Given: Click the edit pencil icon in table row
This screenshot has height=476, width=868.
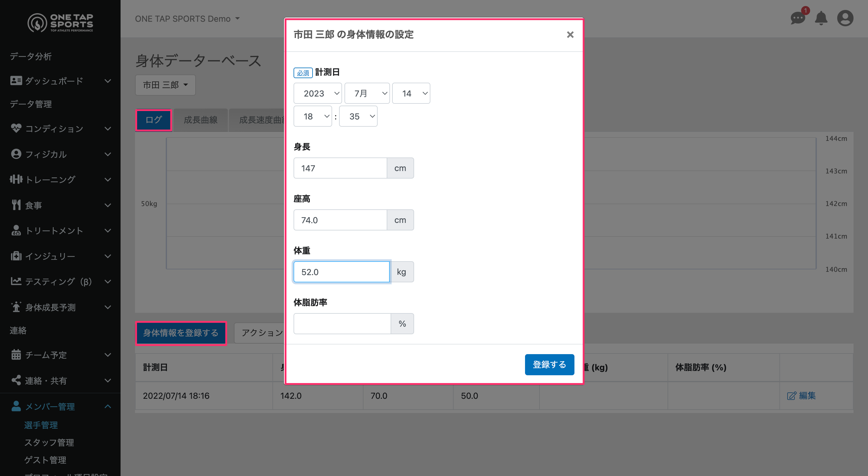Looking at the screenshot, I should coord(791,396).
